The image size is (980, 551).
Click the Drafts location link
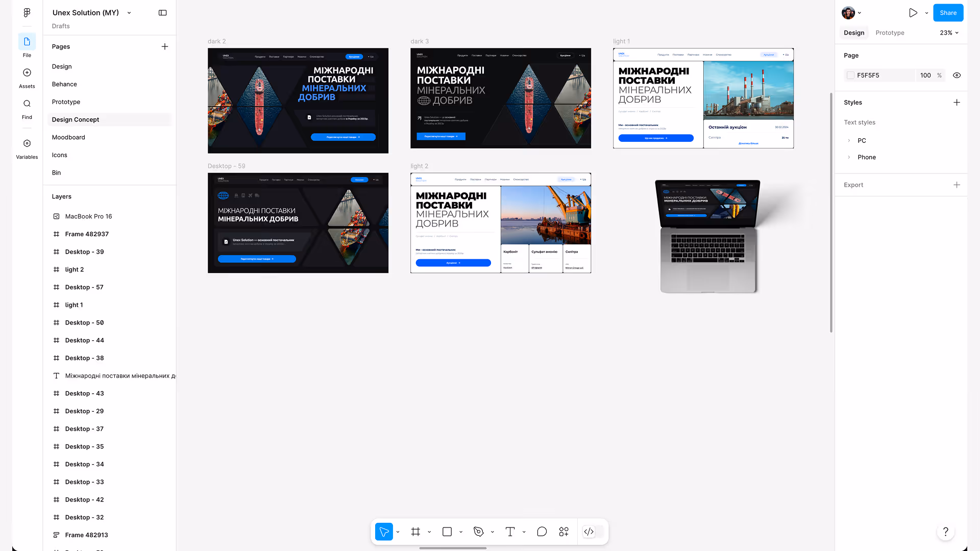(x=61, y=26)
